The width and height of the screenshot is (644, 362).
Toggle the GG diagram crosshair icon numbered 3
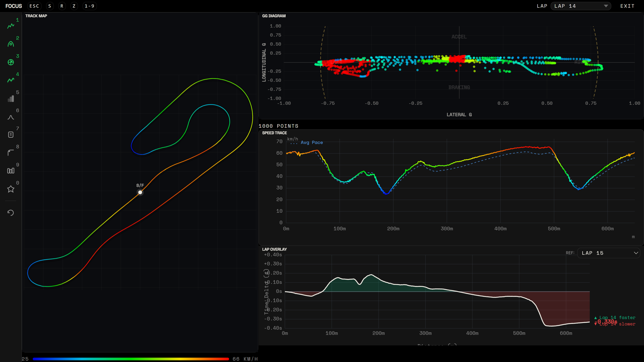11,62
